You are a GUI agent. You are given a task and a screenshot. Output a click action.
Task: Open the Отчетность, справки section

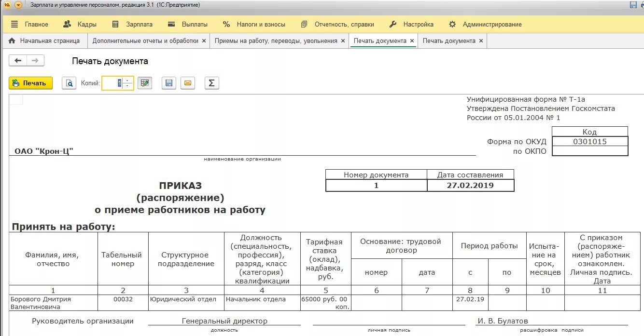pyautogui.click(x=337, y=24)
